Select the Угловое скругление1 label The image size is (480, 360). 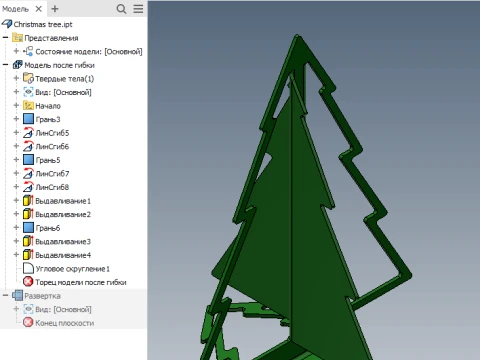pos(72,269)
